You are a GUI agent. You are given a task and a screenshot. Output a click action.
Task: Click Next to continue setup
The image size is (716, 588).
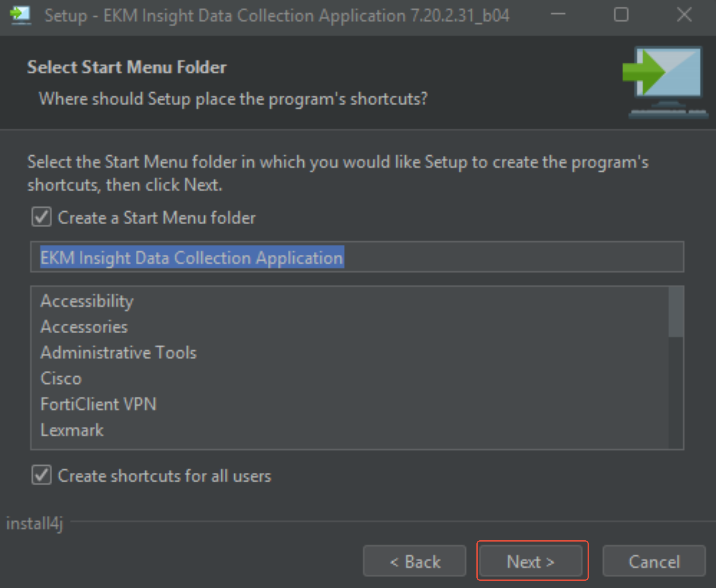pyautogui.click(x=531, y=561)
